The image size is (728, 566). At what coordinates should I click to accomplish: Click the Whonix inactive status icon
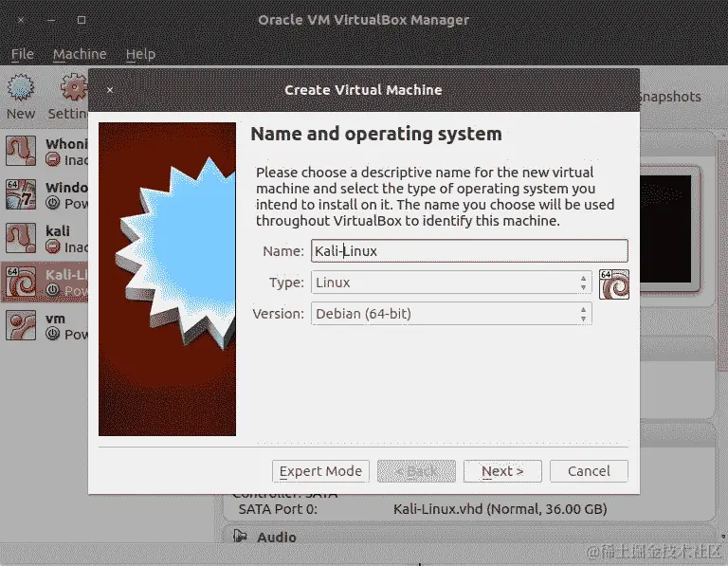pos(53,159)
